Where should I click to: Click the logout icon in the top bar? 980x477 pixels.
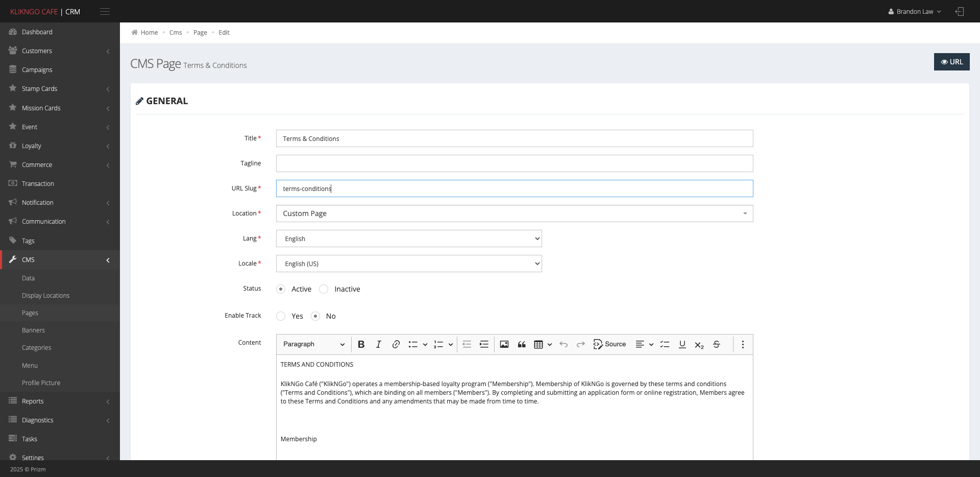coord(960,11)
